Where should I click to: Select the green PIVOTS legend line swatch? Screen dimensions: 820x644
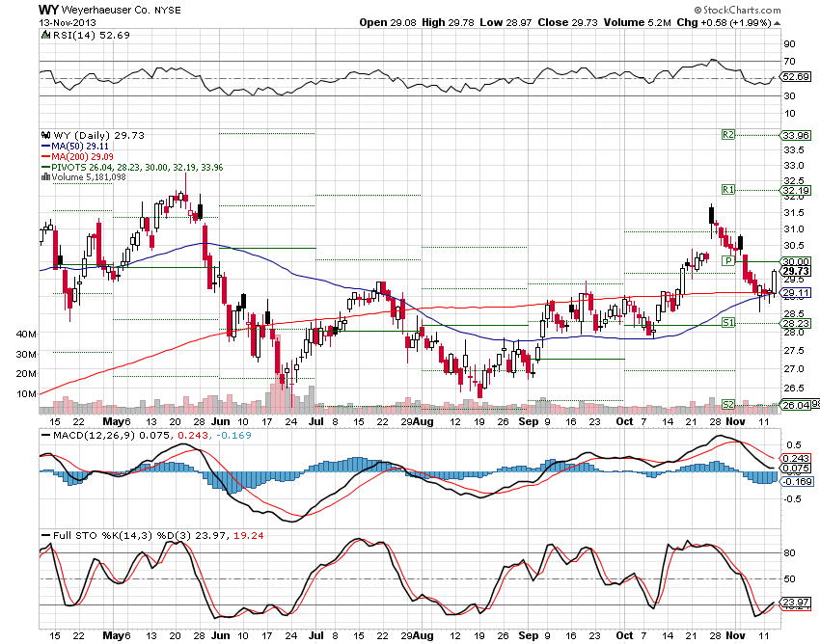46,168
